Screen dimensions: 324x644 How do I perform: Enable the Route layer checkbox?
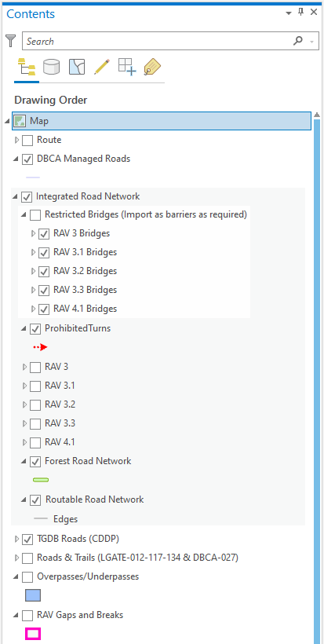[x=27, y=141]
